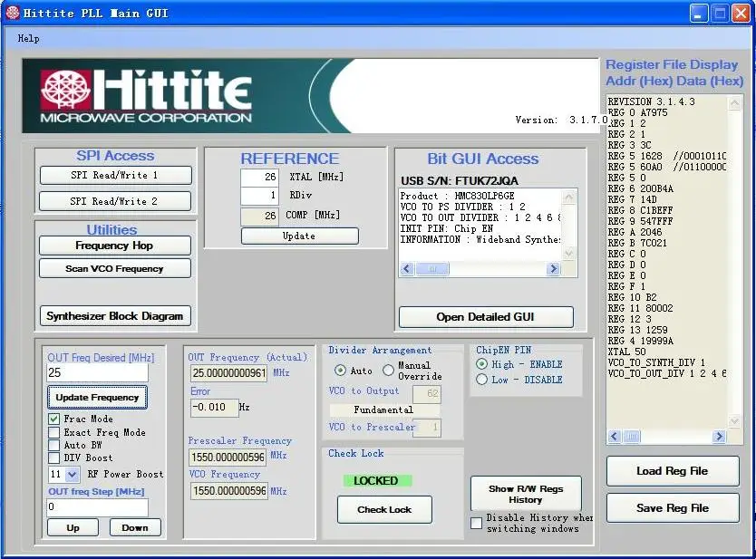Click Show R/W Regs History button

[x=526, y=494]
